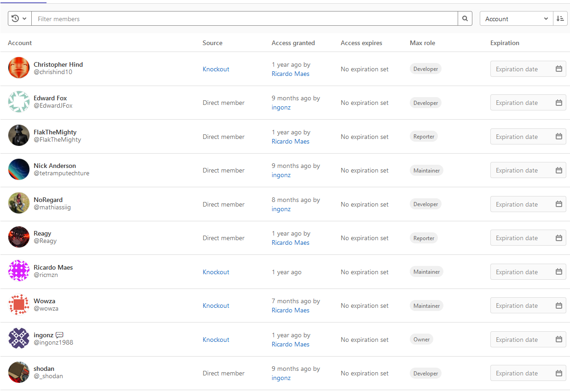Click the Filter members search field

click(x=244, y=18)
